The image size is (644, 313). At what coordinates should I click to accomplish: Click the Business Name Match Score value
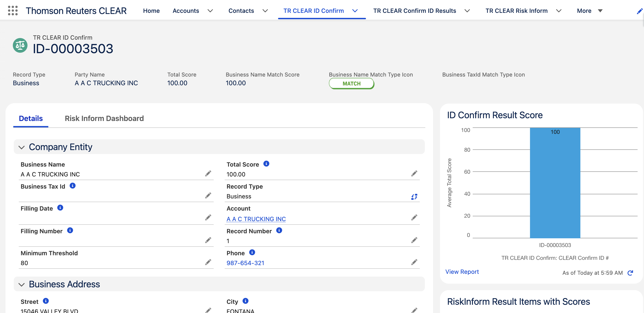pyautogui.click(x=235, y=83)
